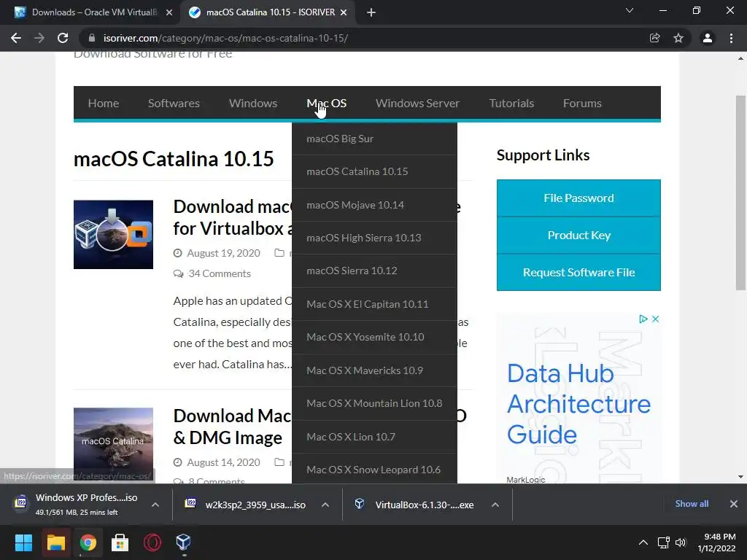
Task: Open the Windows navigation item
Action: pyautogui.click(x=253, y=104)
